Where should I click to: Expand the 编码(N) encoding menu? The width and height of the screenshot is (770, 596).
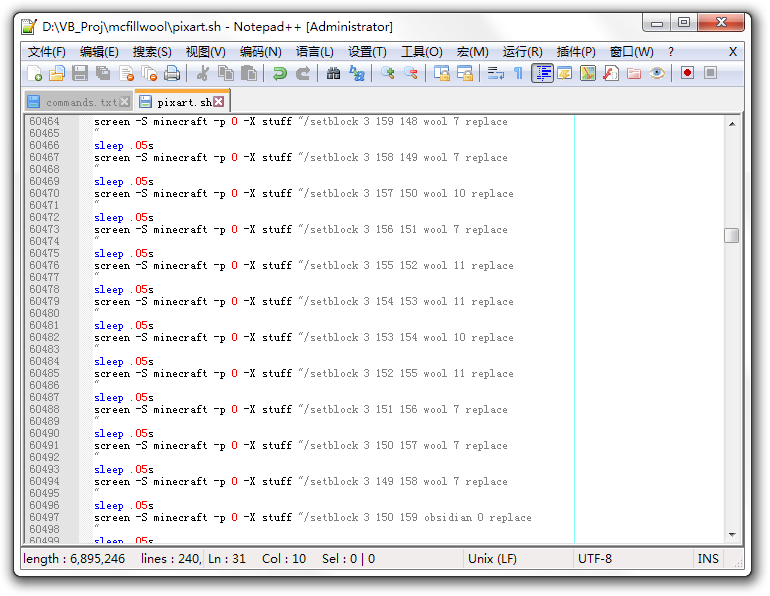260,52
